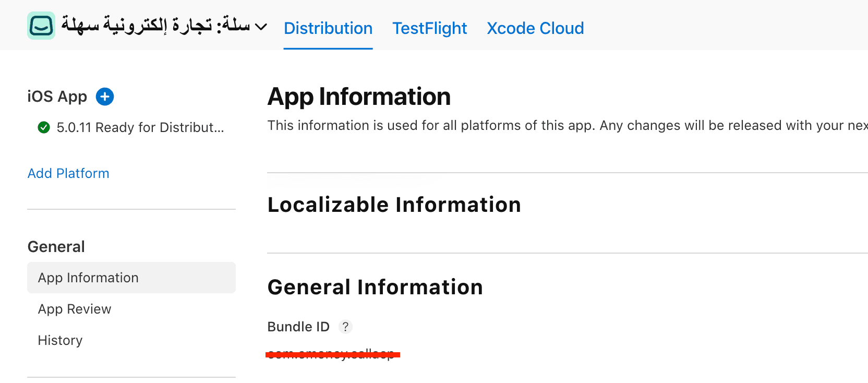Switch to the Distribution tab
This screenshot has width=868, height=383.
click(328, 28)
